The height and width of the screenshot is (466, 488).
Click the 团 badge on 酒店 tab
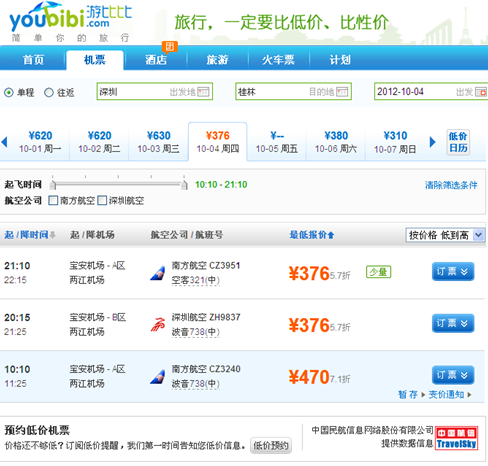(x=170, y=47)
